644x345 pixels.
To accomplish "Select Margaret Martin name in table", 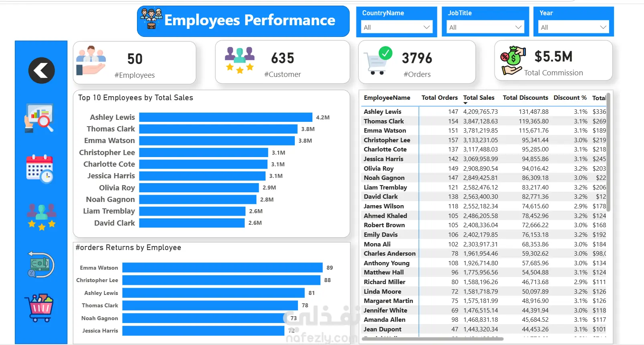I will click(388, 301).
